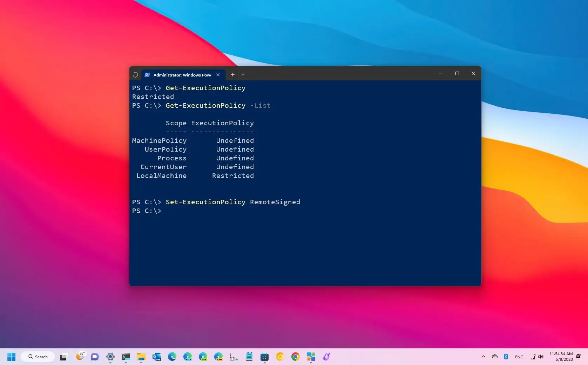Open Microsoft Store from the taskbar
588x365 pixels.
264,357
